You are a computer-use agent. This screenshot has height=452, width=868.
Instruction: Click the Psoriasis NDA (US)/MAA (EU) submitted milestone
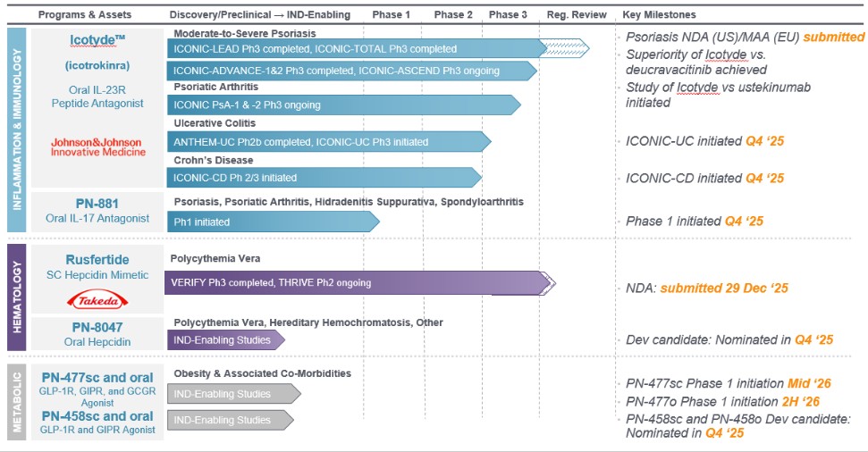pos(743,38)
